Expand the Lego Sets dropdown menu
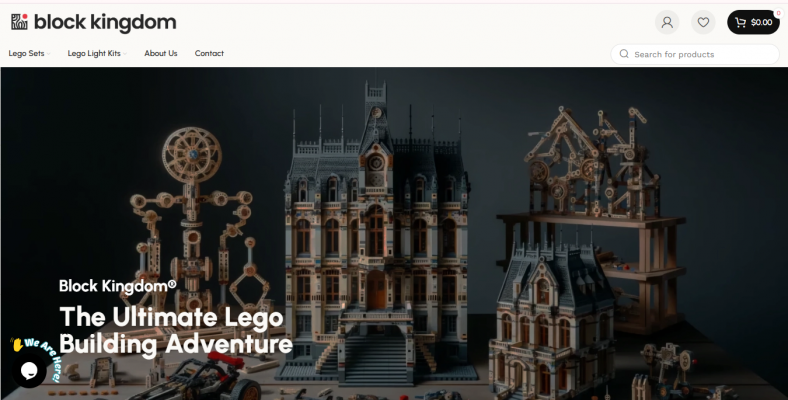 click(x=29, y=53)
